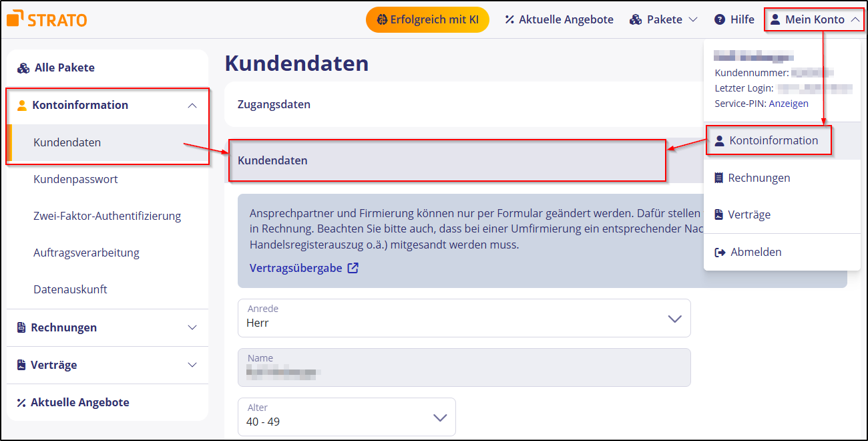
Task: Click Anzeigen next to Service-PIN
Action: [787, 104]
